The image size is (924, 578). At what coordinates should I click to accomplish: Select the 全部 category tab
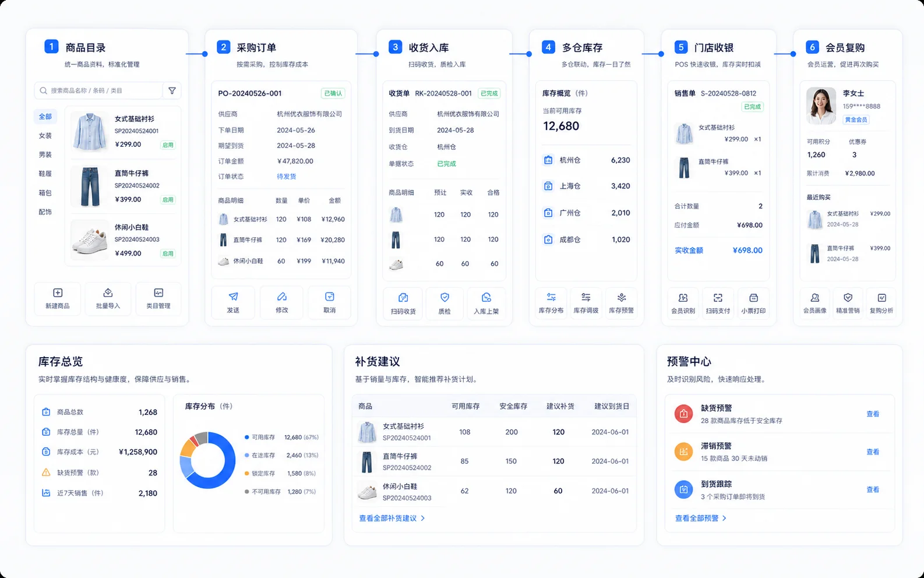45,117
